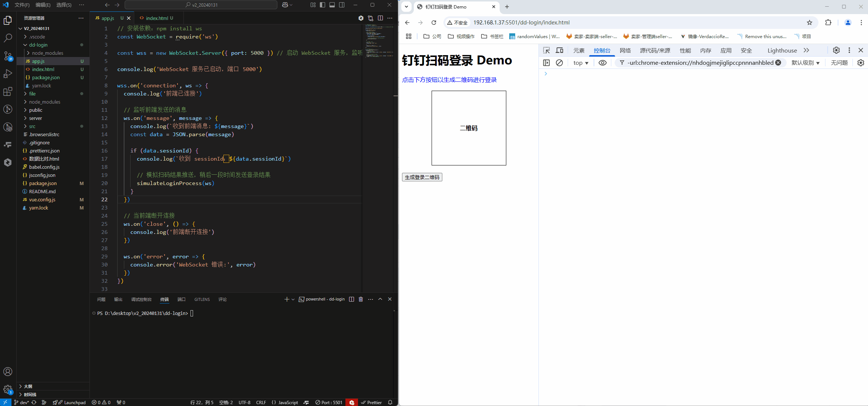The height and width of the screenshot is (406, 868).
Task: Click the DevTools inspect element icon
Action: pyautogui.click(x=546, y=50)
